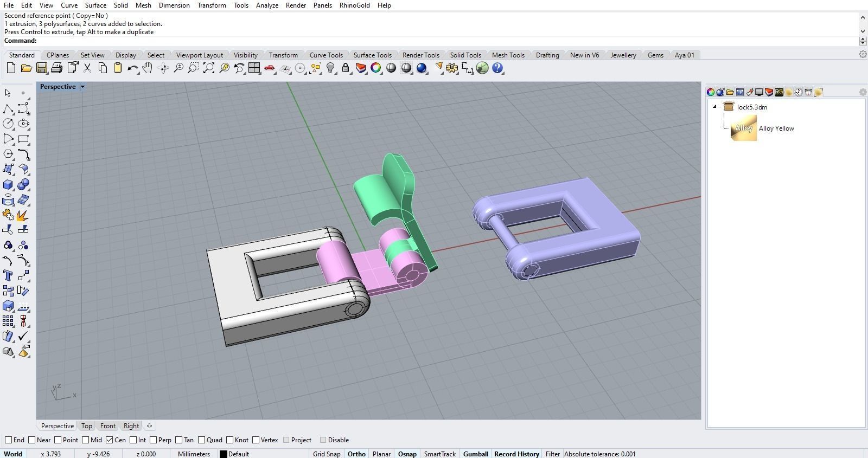The width and height of the screenshot is (868, 458).
Task: Enable the Quad osnap checkbox
Action: tap(202, 440)
